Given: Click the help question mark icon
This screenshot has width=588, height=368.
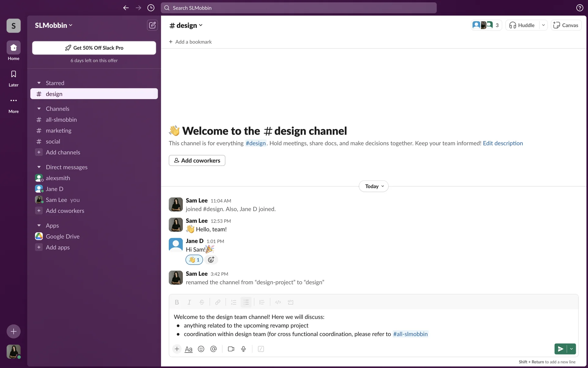Looking at the screenshot, I should click(579, 8).
